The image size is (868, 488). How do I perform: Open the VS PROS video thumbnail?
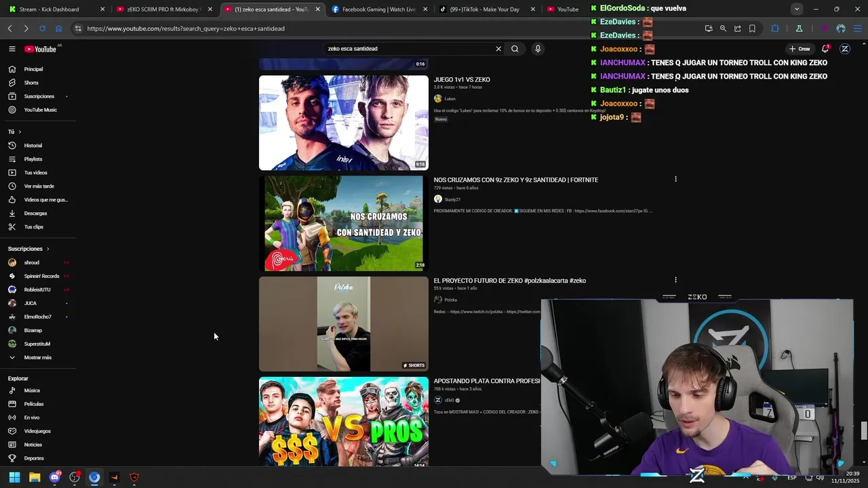pos(344,422)
